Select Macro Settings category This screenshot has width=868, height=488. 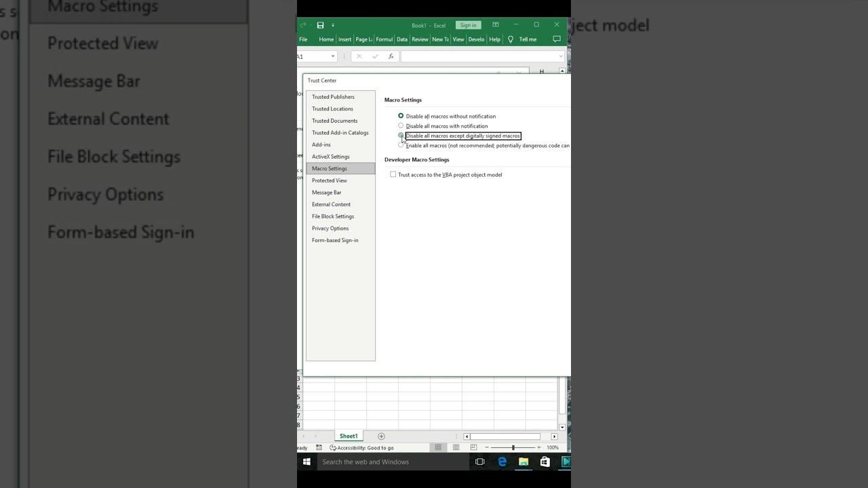coord(340,168)
